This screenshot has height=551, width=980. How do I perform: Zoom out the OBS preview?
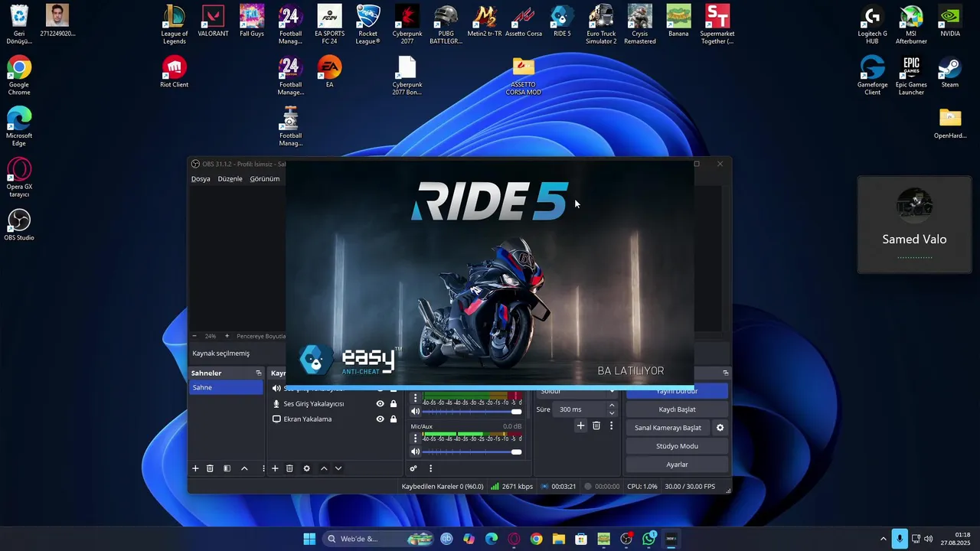pyautogui.click(x=194, y=336)
